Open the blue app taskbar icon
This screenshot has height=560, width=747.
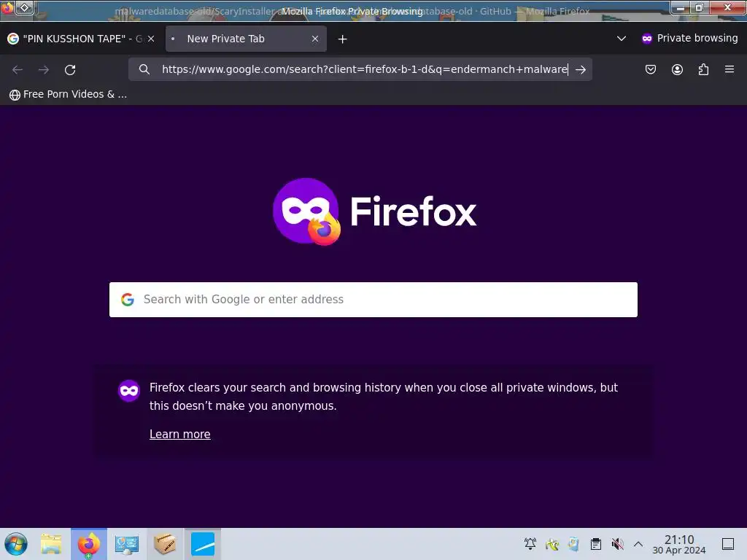click(203, 544)
